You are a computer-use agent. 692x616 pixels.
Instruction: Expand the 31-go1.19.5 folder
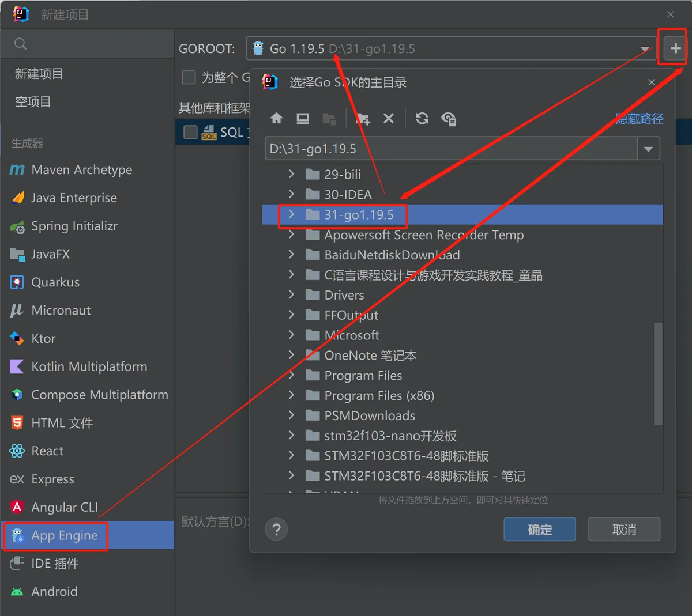click(x=291, y=214)
